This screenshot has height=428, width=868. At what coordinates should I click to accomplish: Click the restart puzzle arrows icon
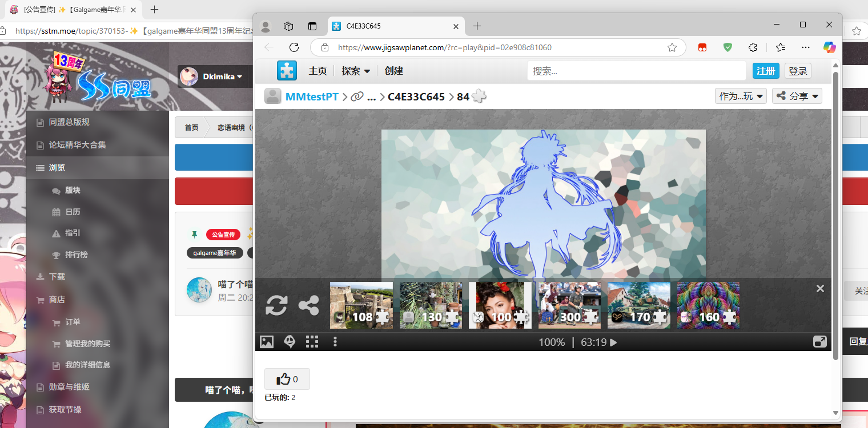(276, 306)
